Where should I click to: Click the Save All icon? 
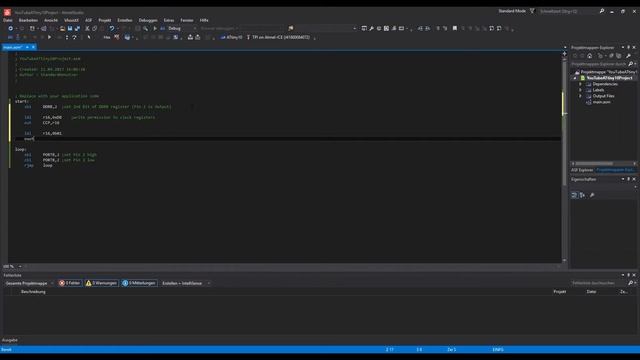pos(77,29)
